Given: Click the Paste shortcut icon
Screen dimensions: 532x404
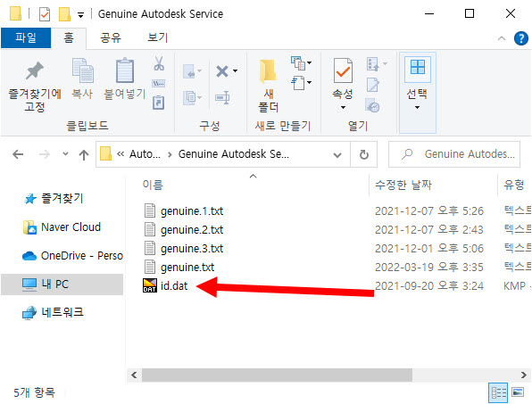Looking at the screenshot, I should [x=159, y=103].
